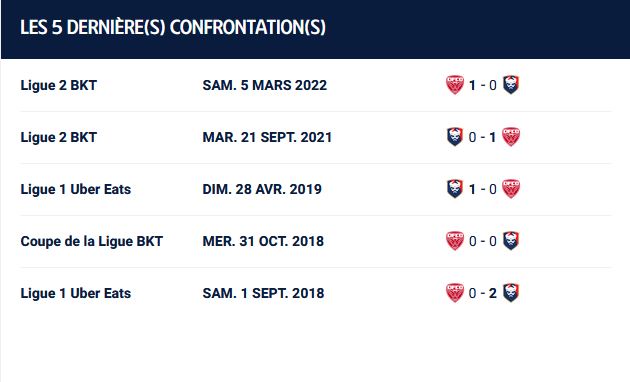Select the date SAM. 5 MARS 2022

tap(264, 85)
